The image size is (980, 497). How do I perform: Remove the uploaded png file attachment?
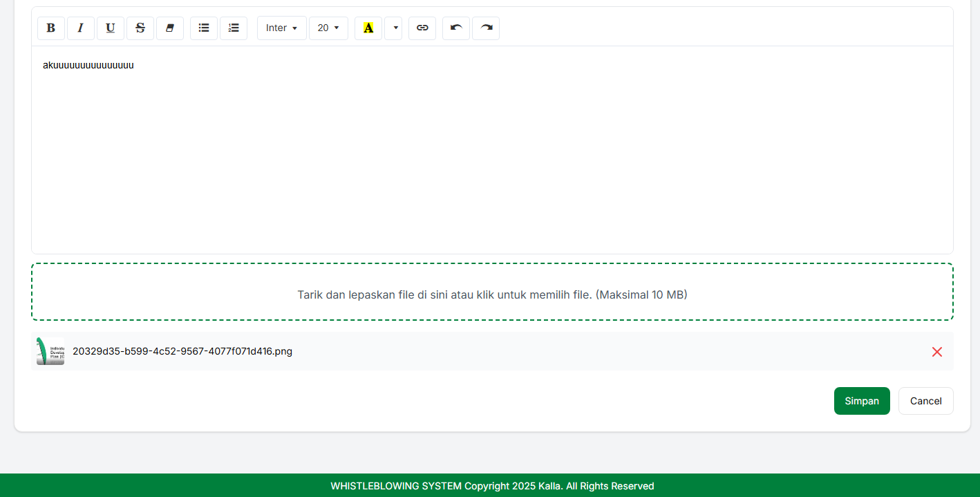(x=937, y=352)
